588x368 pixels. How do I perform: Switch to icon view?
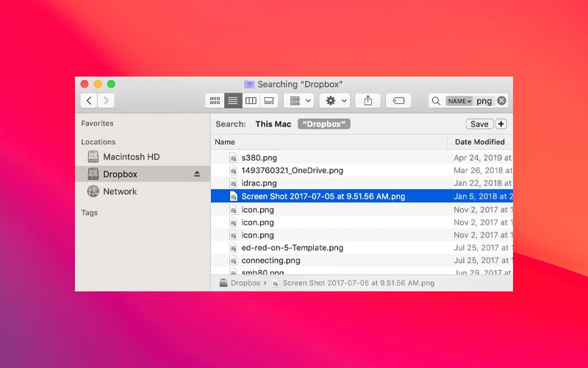pos(215,101)
